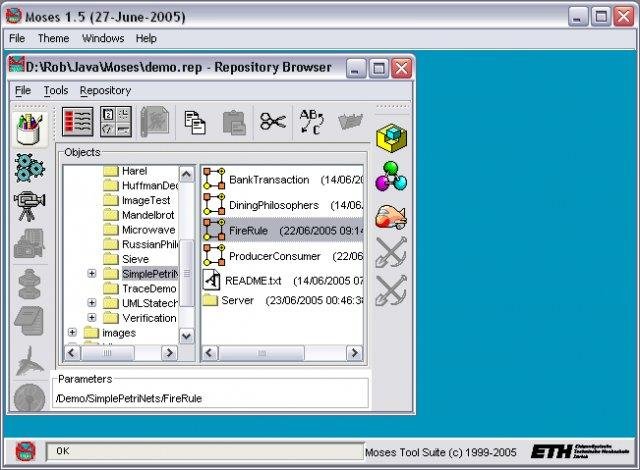Click the object list scroll right arrow

[354, 352]
